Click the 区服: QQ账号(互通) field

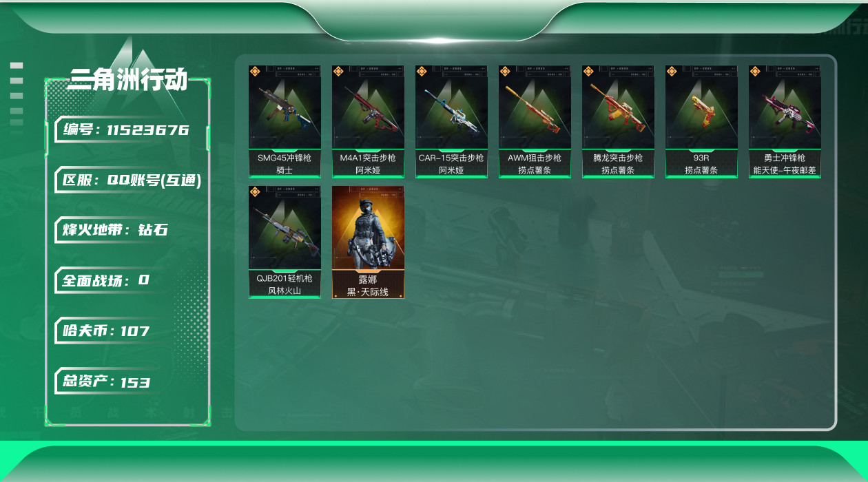(130, 180)
